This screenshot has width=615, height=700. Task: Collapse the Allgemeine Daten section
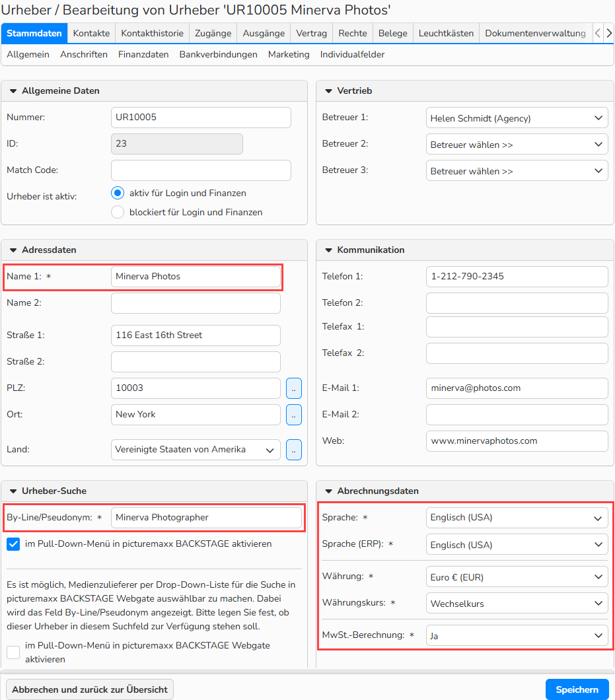click(x=13, y=90)
